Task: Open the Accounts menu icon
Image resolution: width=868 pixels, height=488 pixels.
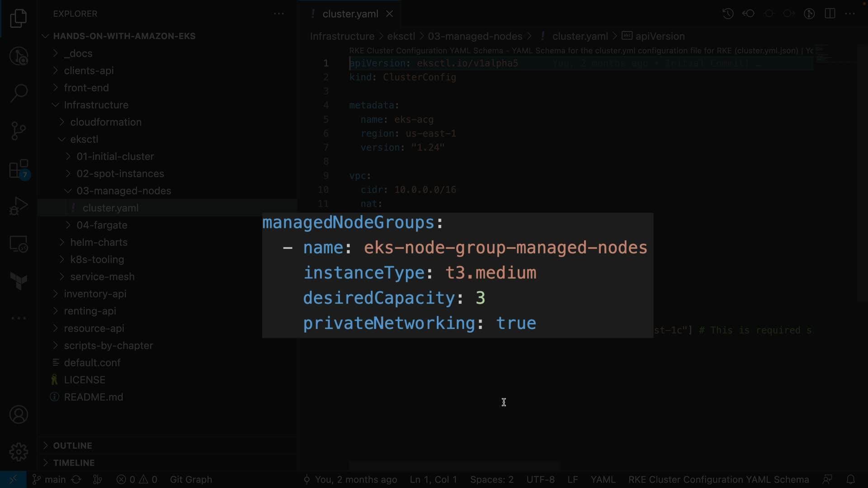Action: pyautogui.click(x=19, y=415)
